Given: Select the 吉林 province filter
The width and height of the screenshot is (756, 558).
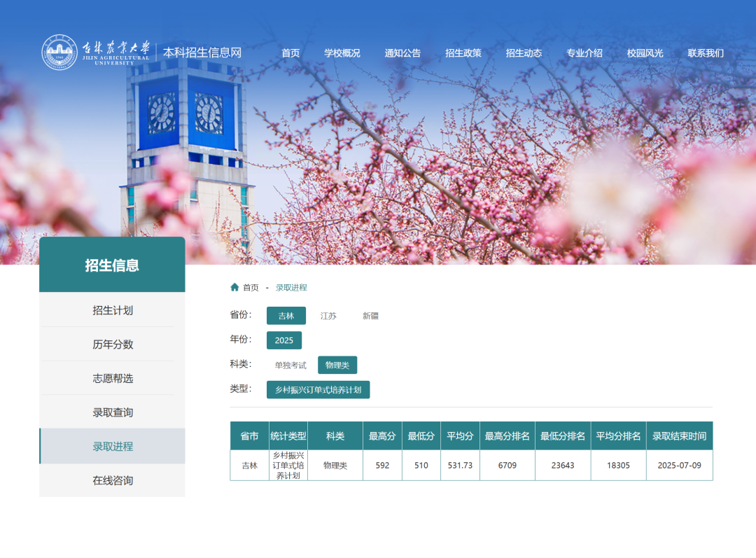Looking at the screenshot, I should pyautogui.click(x=285, y=315).
